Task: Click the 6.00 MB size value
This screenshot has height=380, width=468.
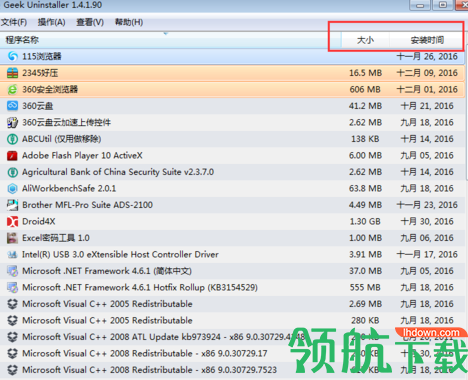Action: [x=365, y=155]
